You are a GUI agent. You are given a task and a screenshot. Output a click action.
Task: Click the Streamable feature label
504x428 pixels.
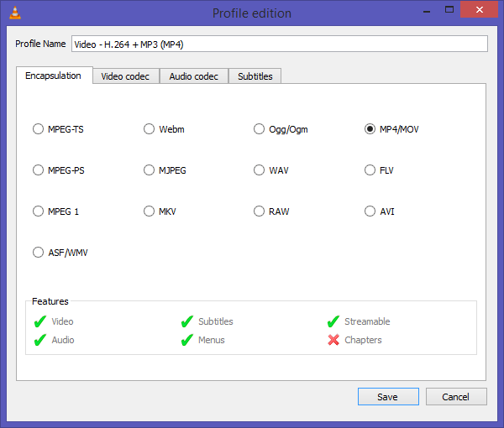click(367, 321)
